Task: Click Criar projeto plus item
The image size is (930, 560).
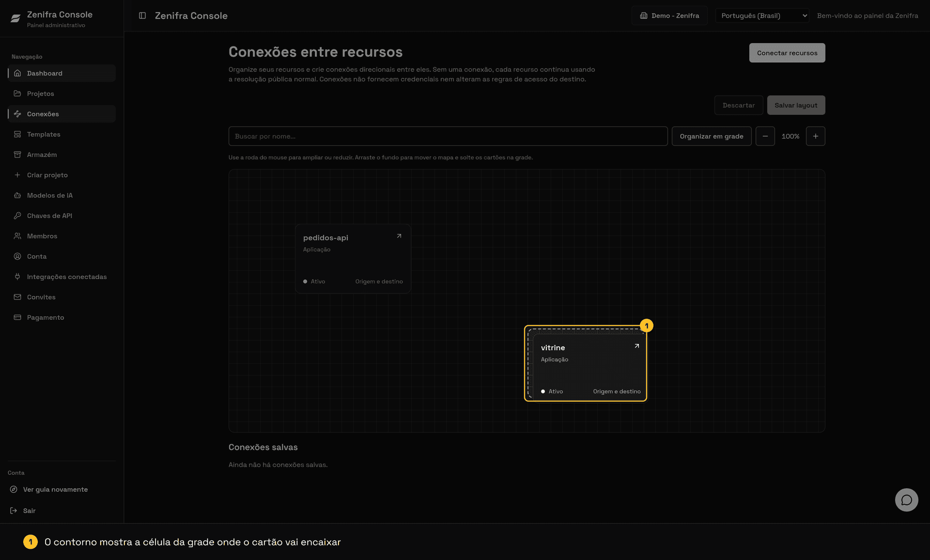Action: coord(62,175)
